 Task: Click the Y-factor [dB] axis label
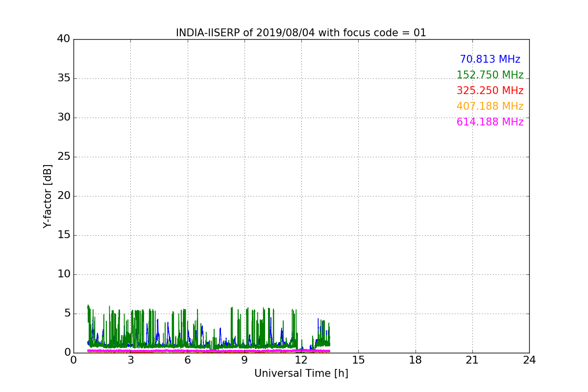[x=48, y=196]
